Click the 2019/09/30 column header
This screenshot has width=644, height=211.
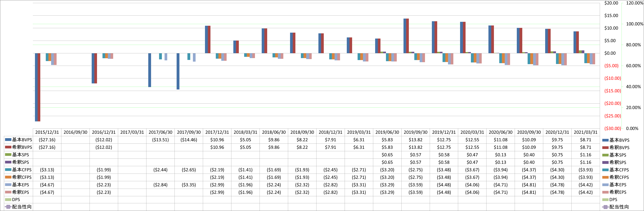(x=415, y=132)
